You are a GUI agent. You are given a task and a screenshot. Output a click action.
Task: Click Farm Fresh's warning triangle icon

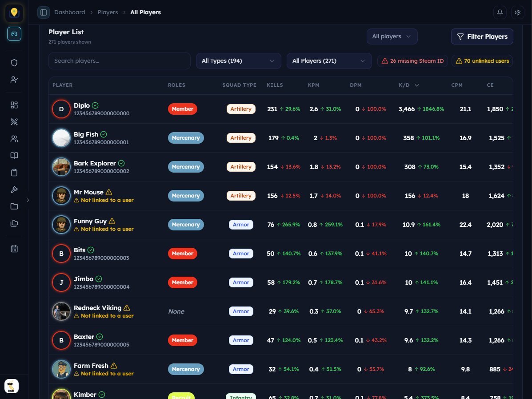tap(114, 366)
